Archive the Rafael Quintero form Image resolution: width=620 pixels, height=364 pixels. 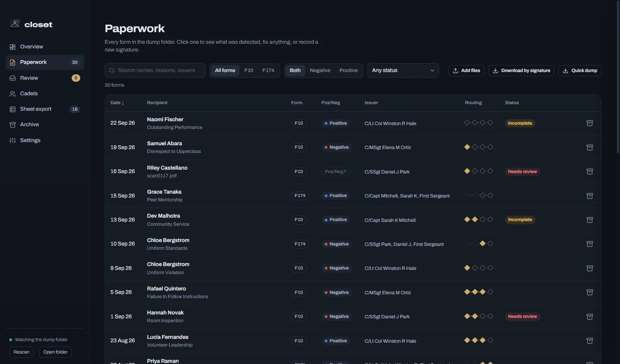click(x=590, y=292)
